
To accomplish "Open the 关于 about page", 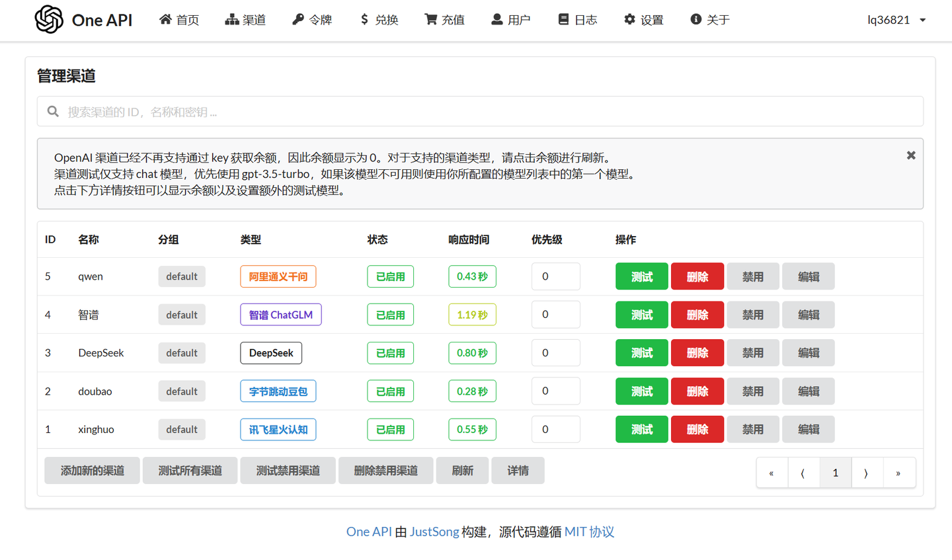I will [709, 20].
